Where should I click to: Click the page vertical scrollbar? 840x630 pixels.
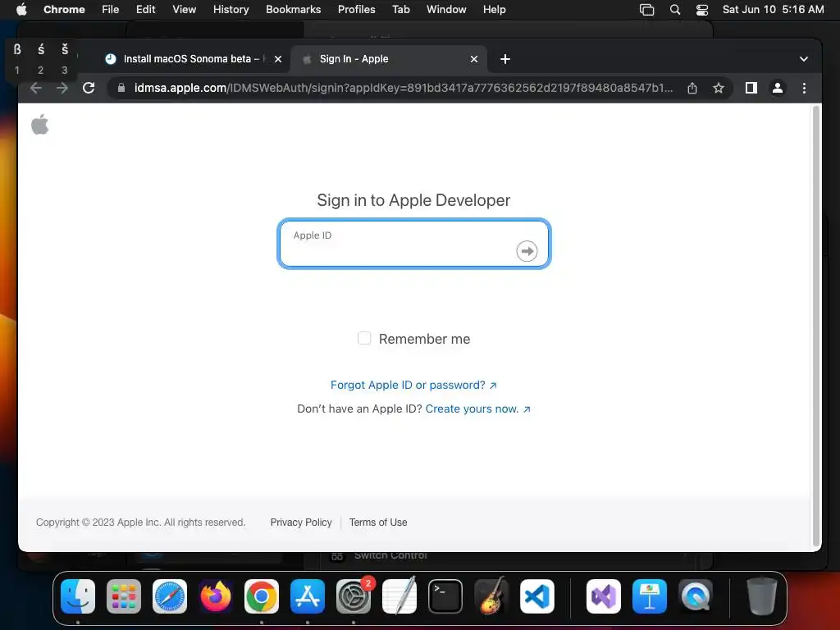pyautogui.click(x=816, y=325)
